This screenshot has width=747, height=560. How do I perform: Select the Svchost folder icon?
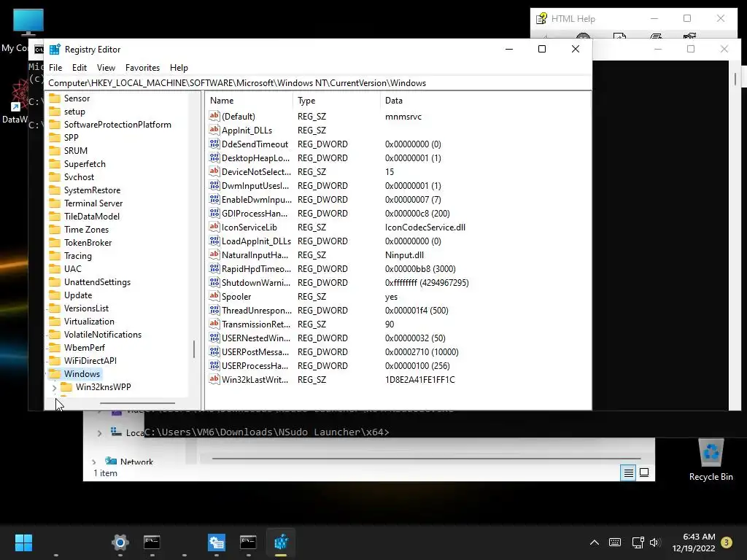tap(55, 177)
